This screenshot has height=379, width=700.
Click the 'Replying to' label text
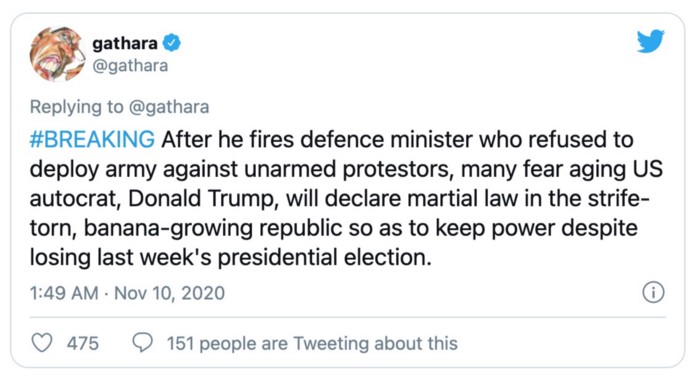(76, 107)
